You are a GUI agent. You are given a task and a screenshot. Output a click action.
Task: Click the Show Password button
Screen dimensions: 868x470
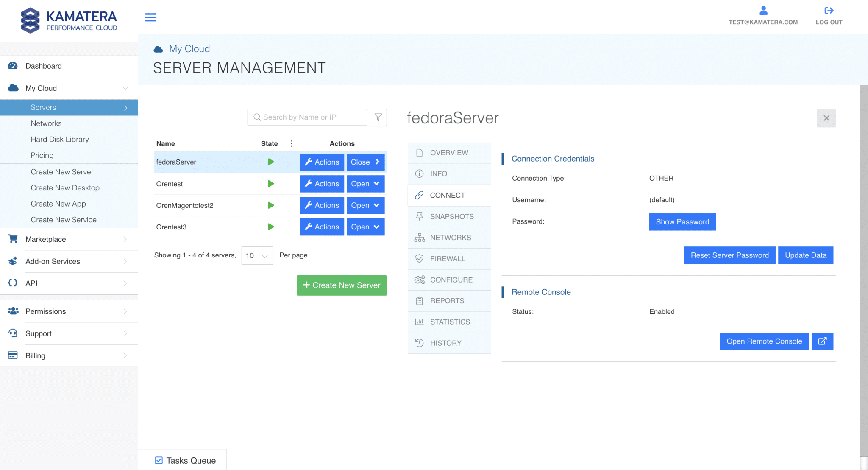click(682, 222)
